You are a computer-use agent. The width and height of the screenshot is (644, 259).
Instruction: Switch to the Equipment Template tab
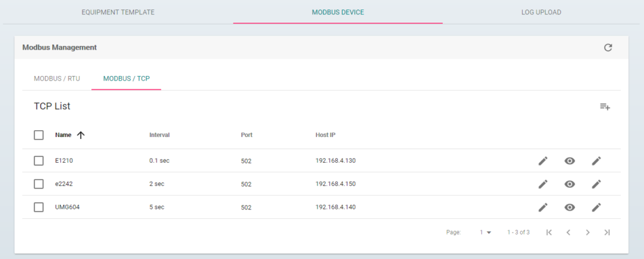pos(118,12)
